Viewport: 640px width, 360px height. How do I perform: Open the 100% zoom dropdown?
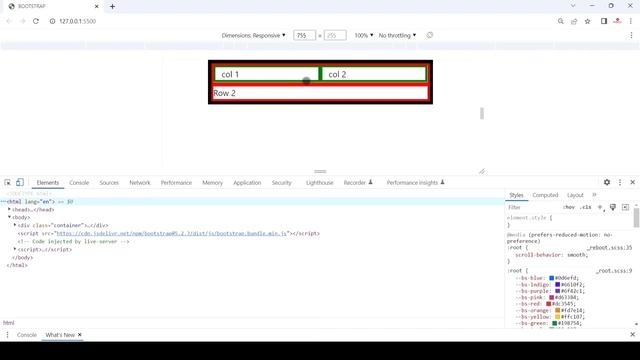[364, 36]
